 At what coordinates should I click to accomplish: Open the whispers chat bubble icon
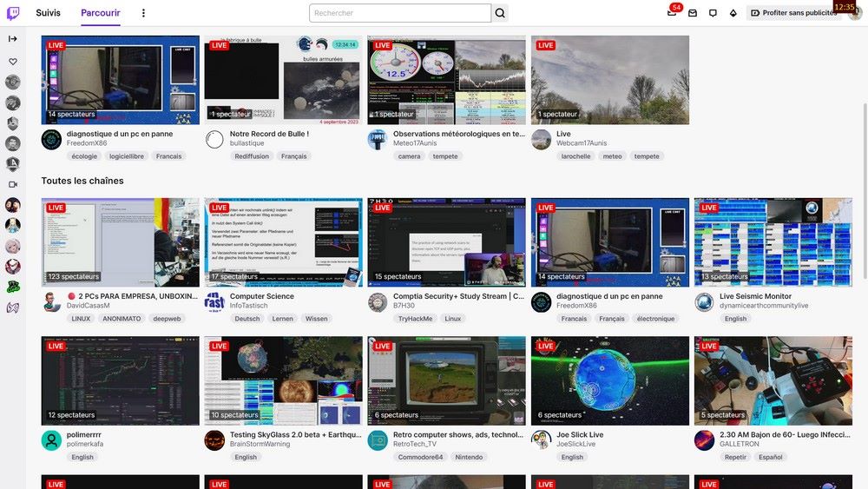[713, 13]
